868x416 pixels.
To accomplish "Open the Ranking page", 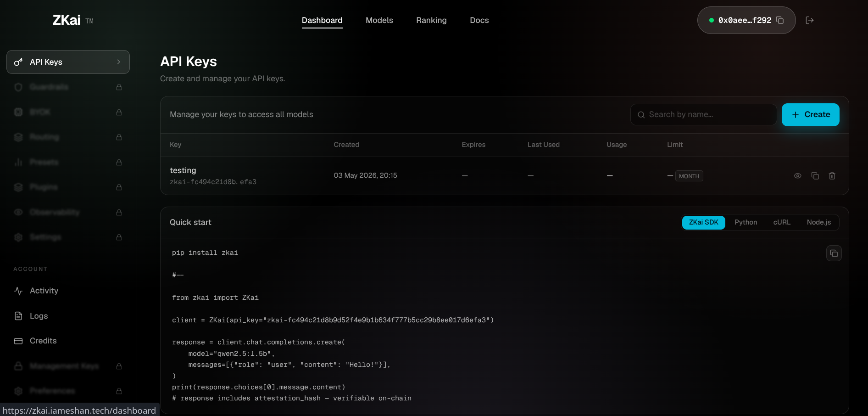I will [431, 20].
